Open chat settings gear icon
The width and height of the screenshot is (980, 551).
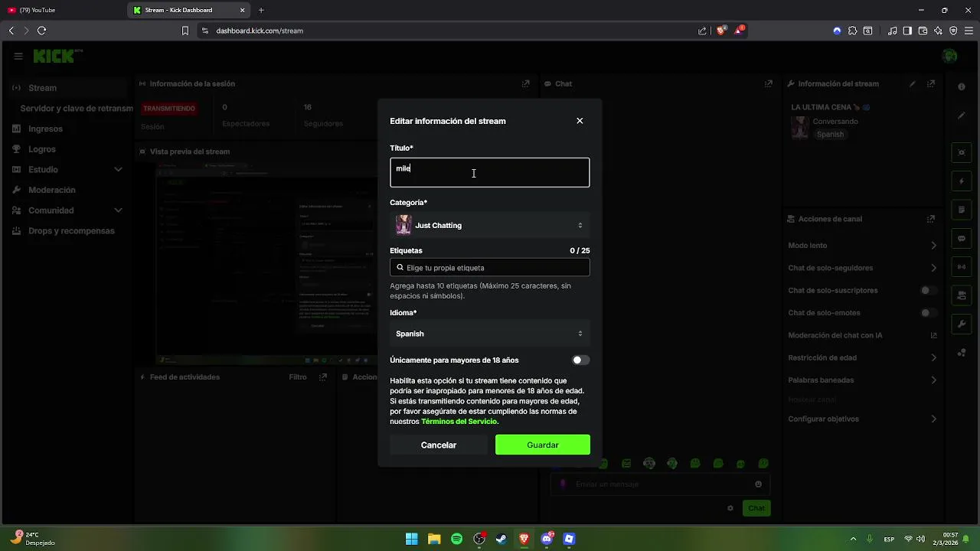[730, 508]
